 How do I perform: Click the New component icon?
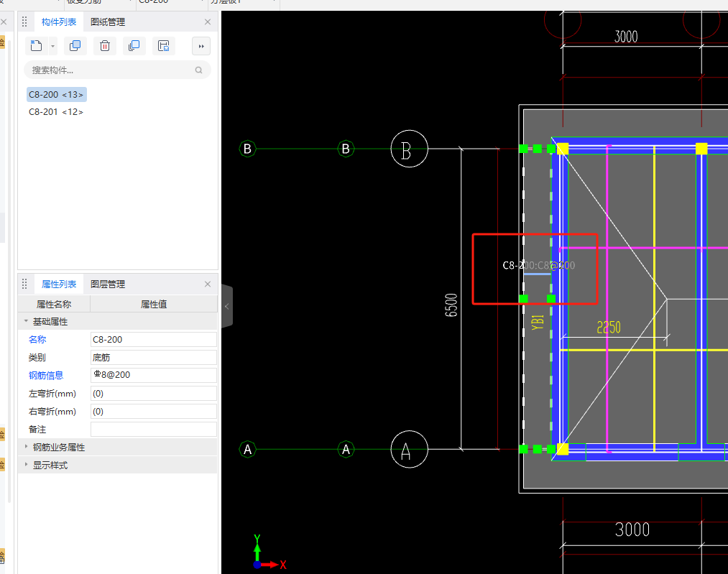36,46
